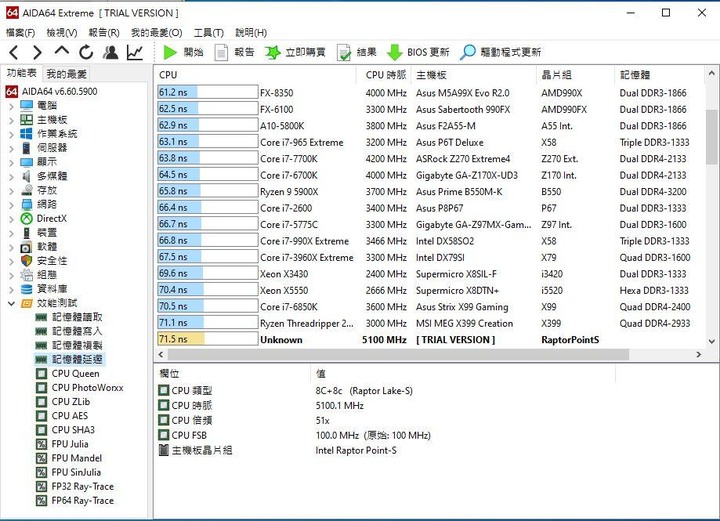Open the user icon in the toolbar
Image resolution: width=720 pixels, height=521 pixels.
coord(110,52)
